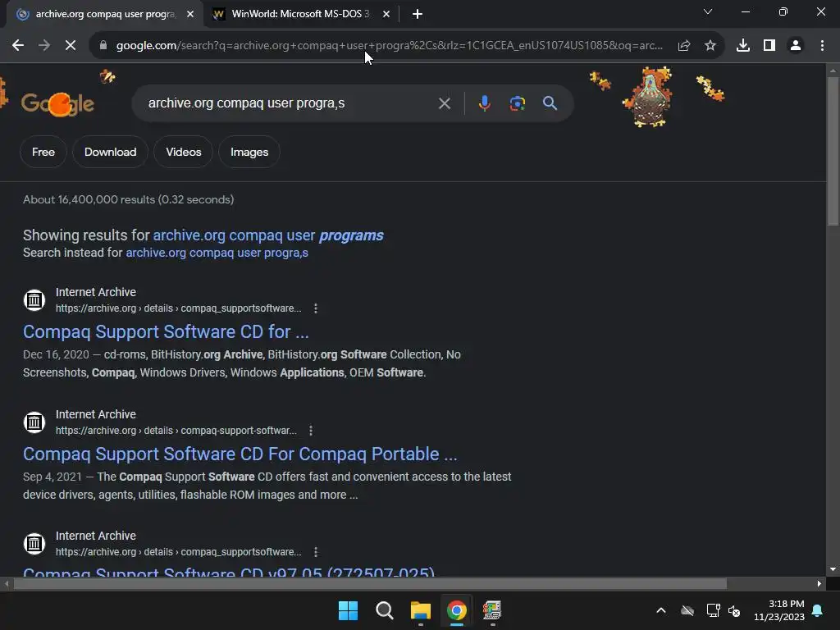Toggle the Chrome side panel
Image resolution: width=840 pixels, height=630 pixels.
(x=769, y=46)
